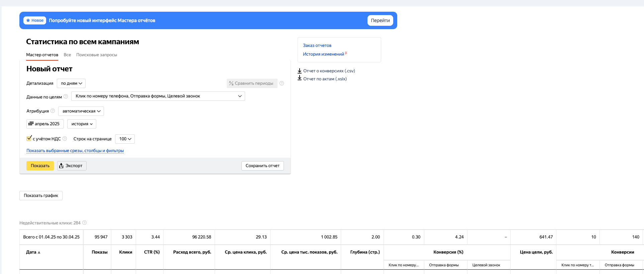Click download icon for 'Отчет по актам (.xslx)'

tap(300, 79)
